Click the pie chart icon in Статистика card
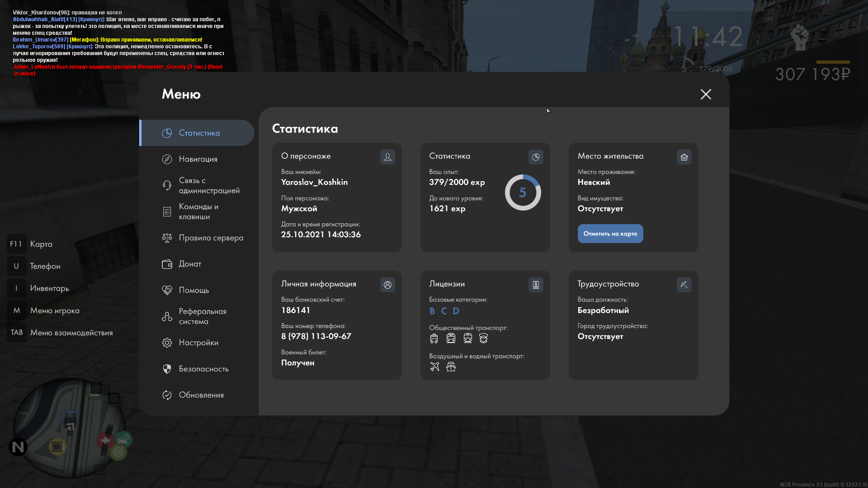868x488 pixels. (x=536, y=157)
